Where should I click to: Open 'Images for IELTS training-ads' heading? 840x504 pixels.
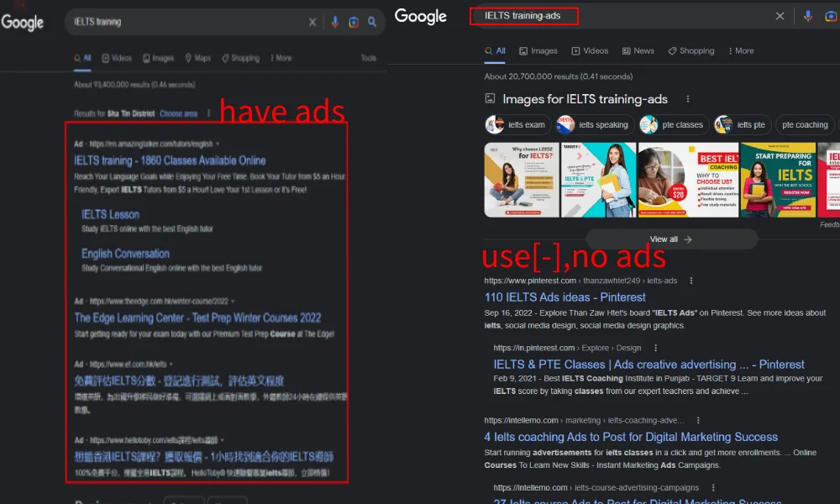click(585, 99)
